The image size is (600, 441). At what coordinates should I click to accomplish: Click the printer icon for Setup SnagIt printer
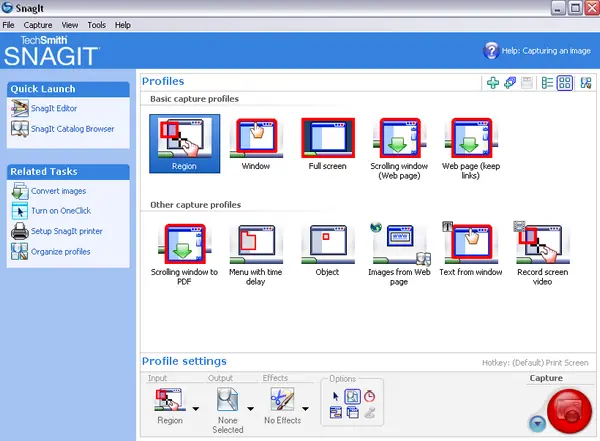[20, 231]
